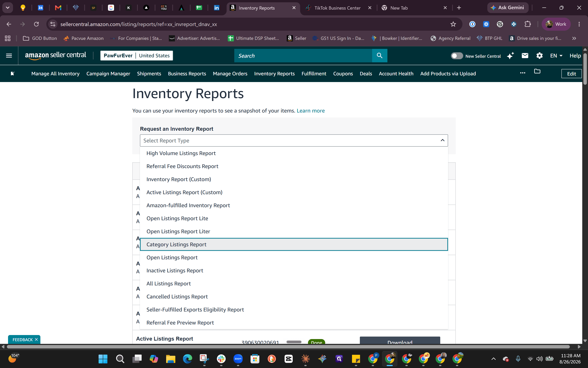Show more bookmarks with the double chevron
The height and width of the screenshot is (368, 588).
pos(574,38)
